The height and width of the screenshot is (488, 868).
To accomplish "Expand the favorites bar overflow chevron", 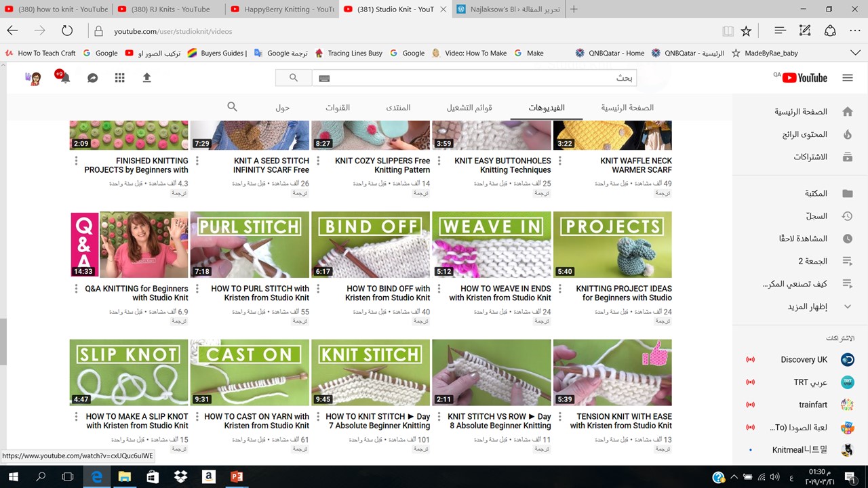I will [854, 53].
